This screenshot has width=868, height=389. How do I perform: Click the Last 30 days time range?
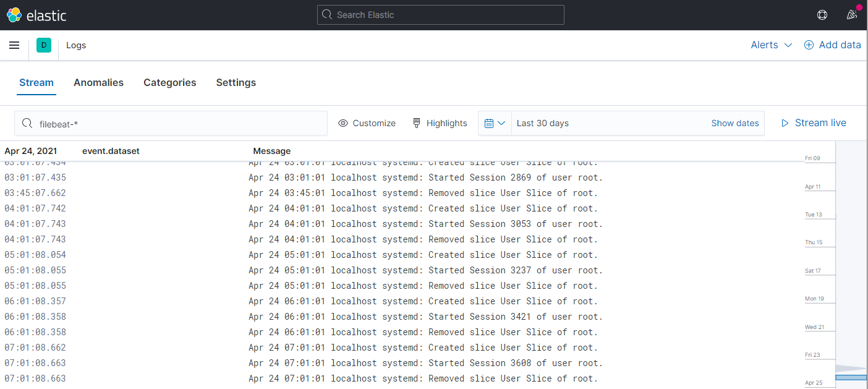click(x=543, y=123)
